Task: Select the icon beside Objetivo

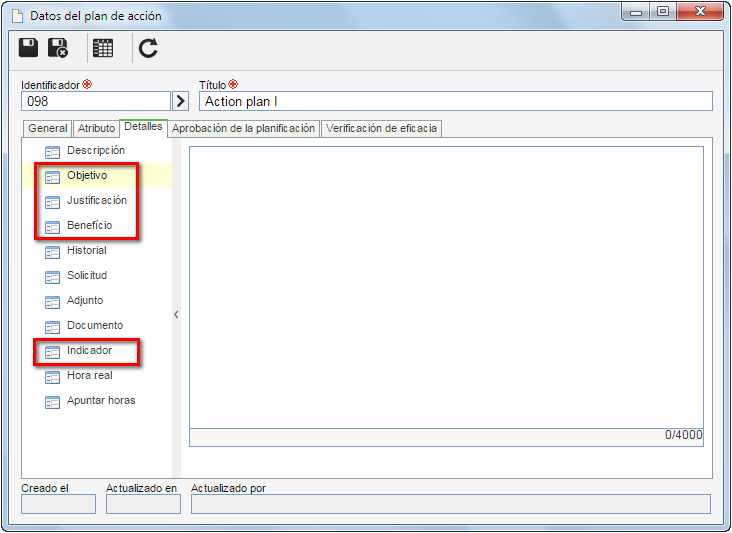Action: coord(52,177)
